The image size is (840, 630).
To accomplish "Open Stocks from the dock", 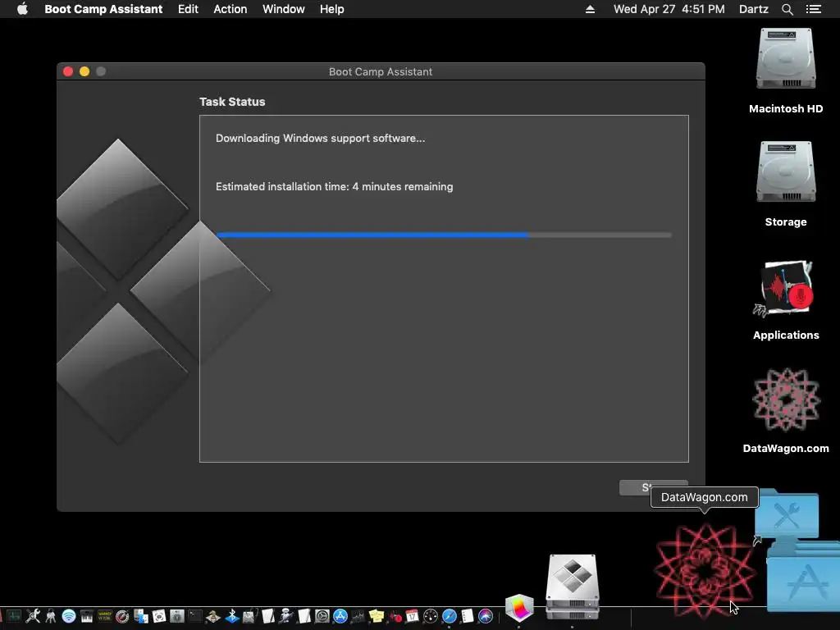I will click(359, 615).
